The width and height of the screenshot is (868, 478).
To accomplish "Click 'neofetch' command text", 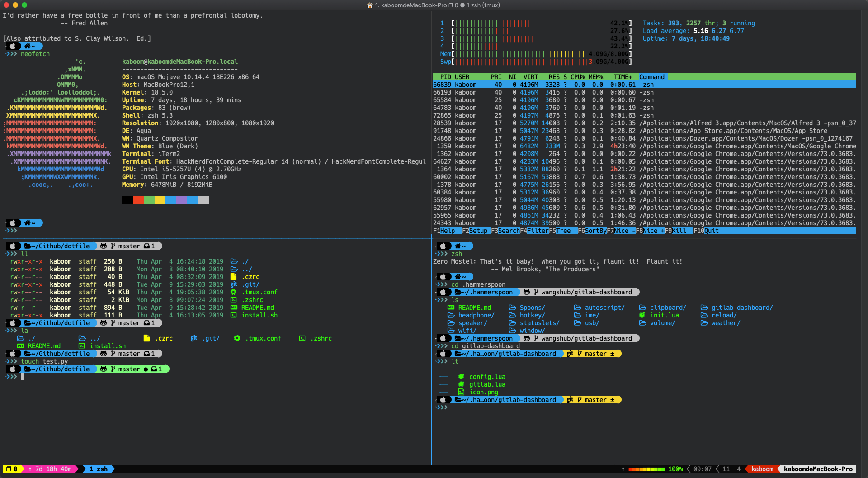I will 35,54.
